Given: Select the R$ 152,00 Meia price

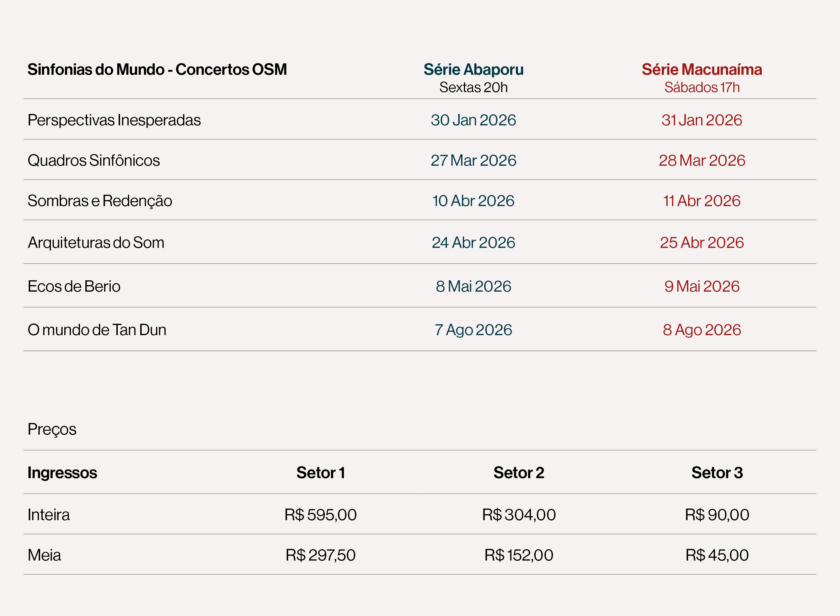Looking at the screenshot, I should (519, 555).
